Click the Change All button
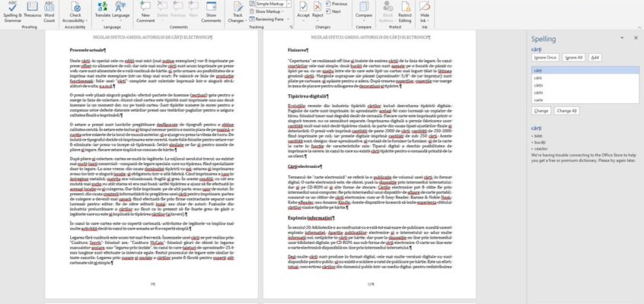The height and width of the screenshot is (304, 644). (x=567, y=111)
